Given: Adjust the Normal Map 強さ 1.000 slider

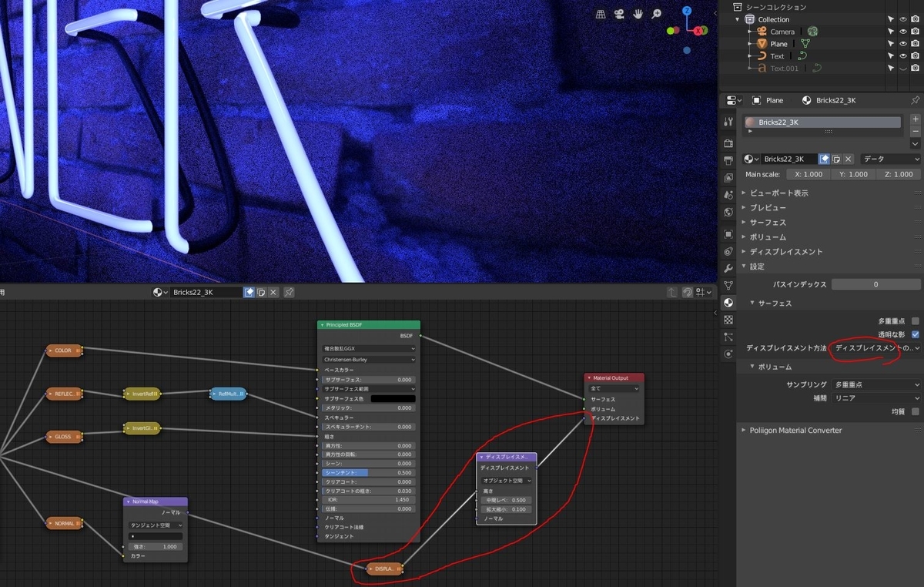Looking at the screenshot, I should [156, 546].
